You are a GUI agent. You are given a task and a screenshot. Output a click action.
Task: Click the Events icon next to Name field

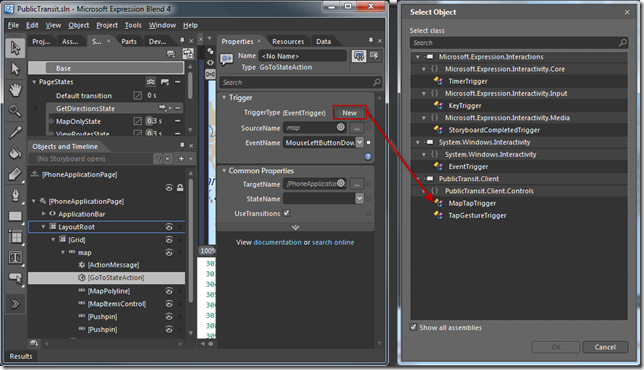coord(374,56)
